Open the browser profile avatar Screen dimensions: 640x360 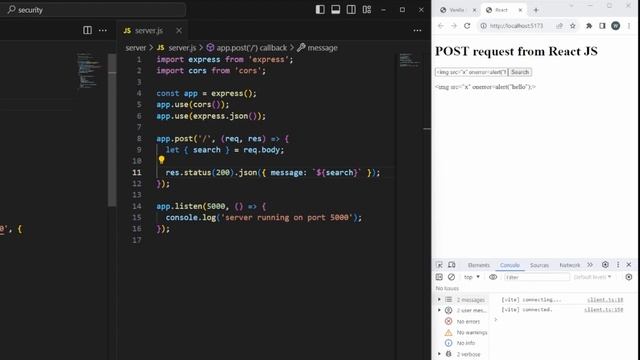point(616,26)
